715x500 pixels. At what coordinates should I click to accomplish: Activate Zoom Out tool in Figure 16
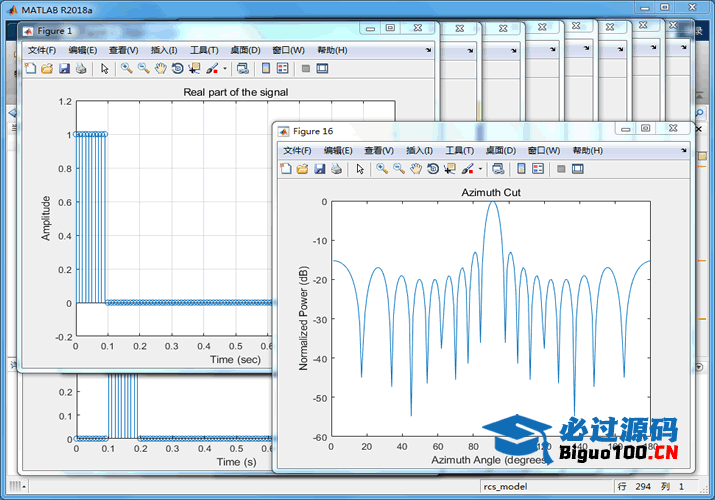pos(399,169)
